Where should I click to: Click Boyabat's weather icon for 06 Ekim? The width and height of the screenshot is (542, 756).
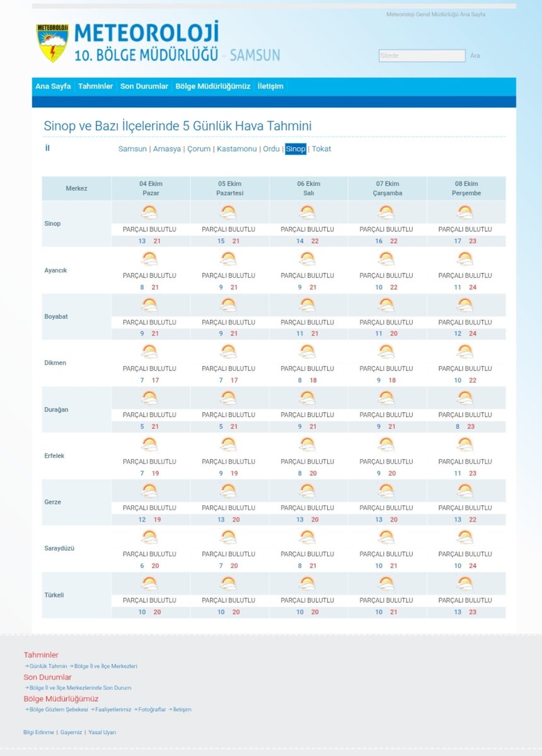click(308, 306)
